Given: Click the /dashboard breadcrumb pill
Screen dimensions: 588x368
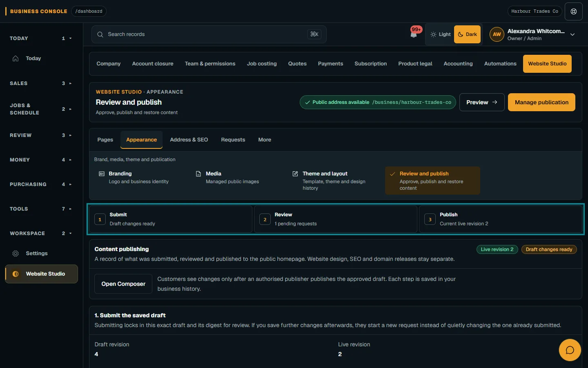Looking at the screenshot, I should tap(89, 11).
